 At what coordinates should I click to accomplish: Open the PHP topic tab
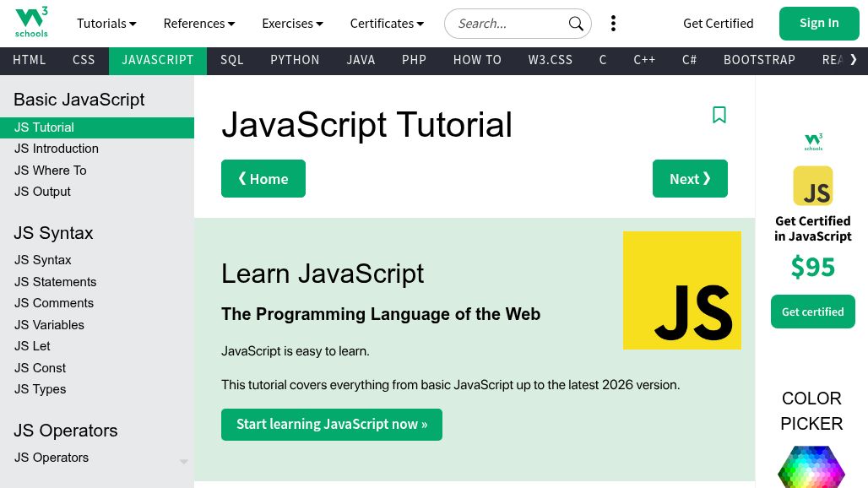point(414,60)
